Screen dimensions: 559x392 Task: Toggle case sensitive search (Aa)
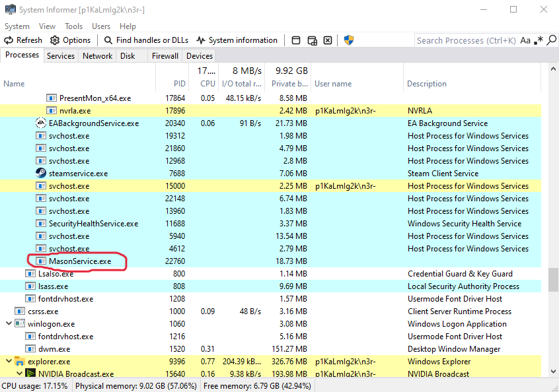coord(525,40)
